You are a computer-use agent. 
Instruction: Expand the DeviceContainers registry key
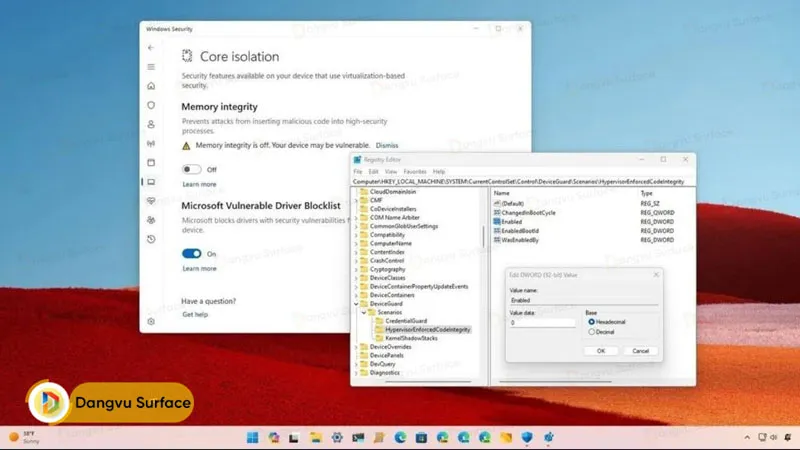point(356,295)
